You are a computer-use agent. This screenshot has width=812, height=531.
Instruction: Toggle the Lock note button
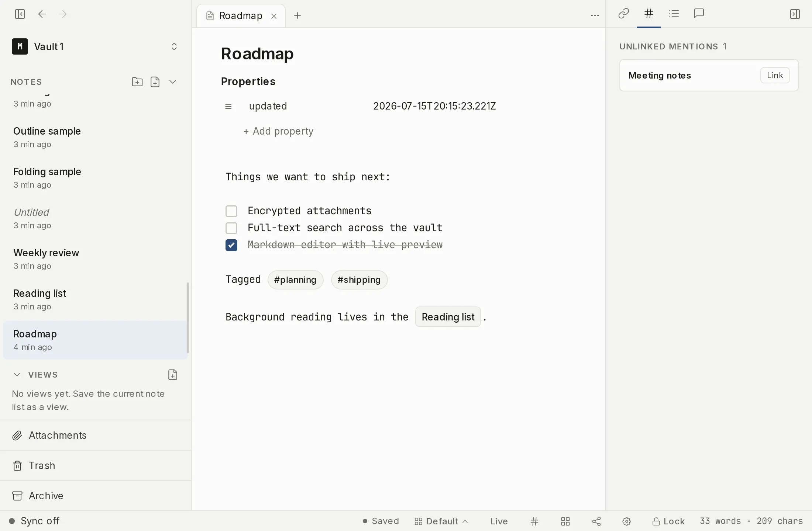pyautogui.click(x=668, y=521)
